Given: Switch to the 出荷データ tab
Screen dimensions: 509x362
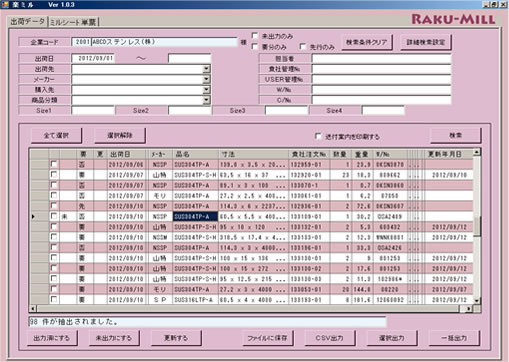Looking at the screenshot, I should coord(28,22).
